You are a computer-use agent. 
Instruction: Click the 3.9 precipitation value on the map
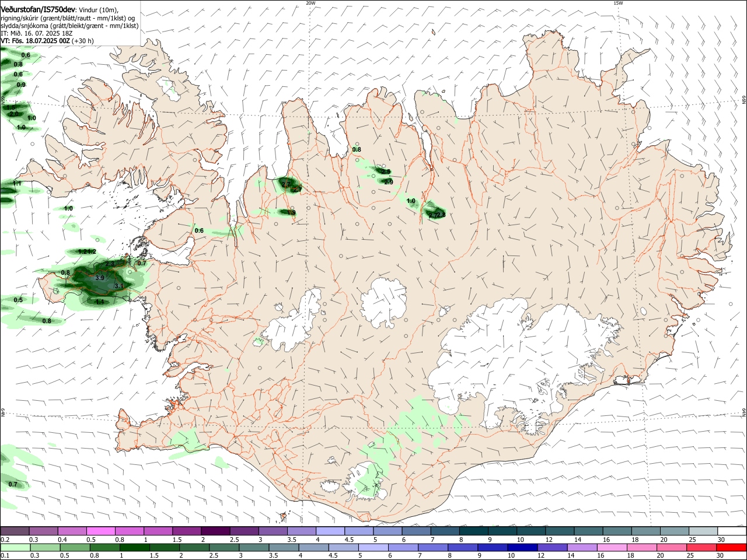coord(99,278)
